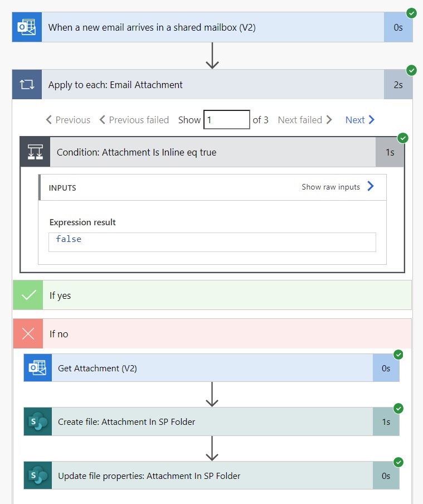Go to Previous iteration
423x504 pixels.
point(68,120)
